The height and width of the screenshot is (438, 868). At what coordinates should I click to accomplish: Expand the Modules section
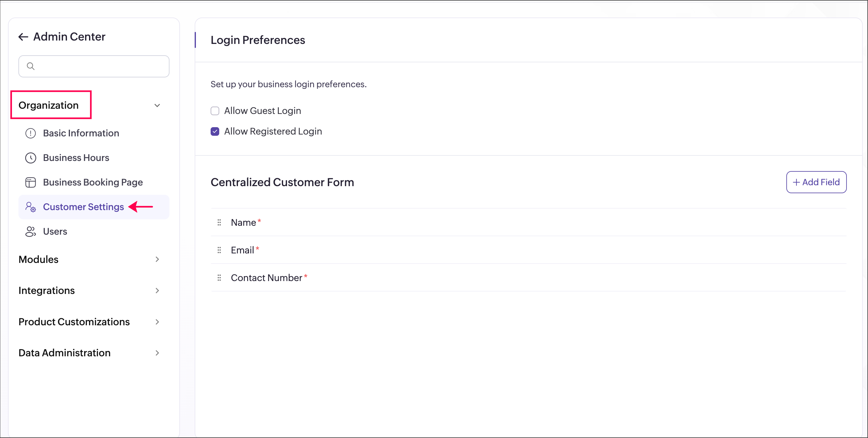tap(157, 259)
